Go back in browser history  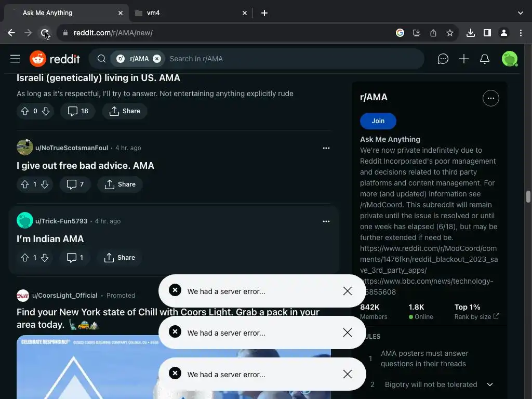point(11,33)
